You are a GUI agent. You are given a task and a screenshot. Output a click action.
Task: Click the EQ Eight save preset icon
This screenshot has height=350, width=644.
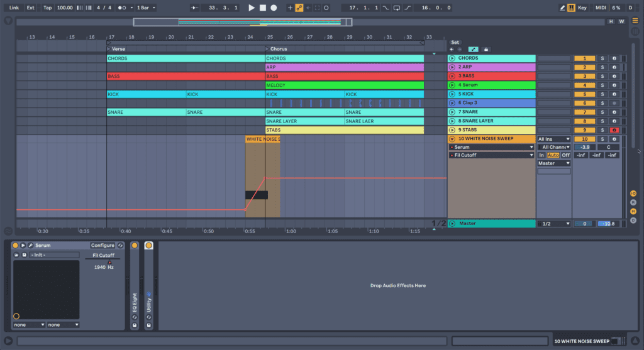click(135, 325)
